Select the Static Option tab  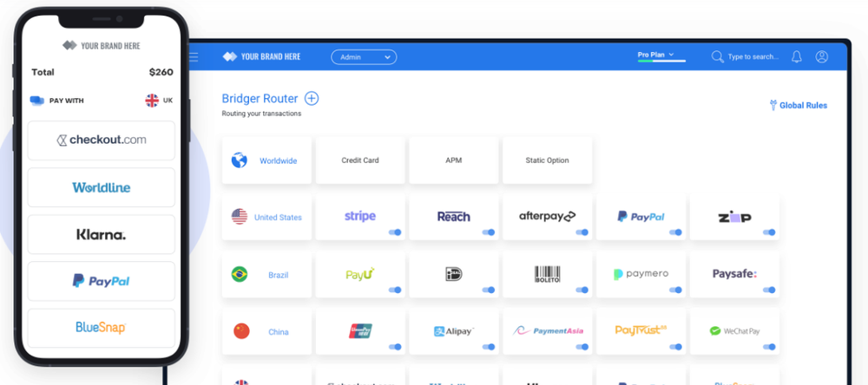[x=548, y=160]
